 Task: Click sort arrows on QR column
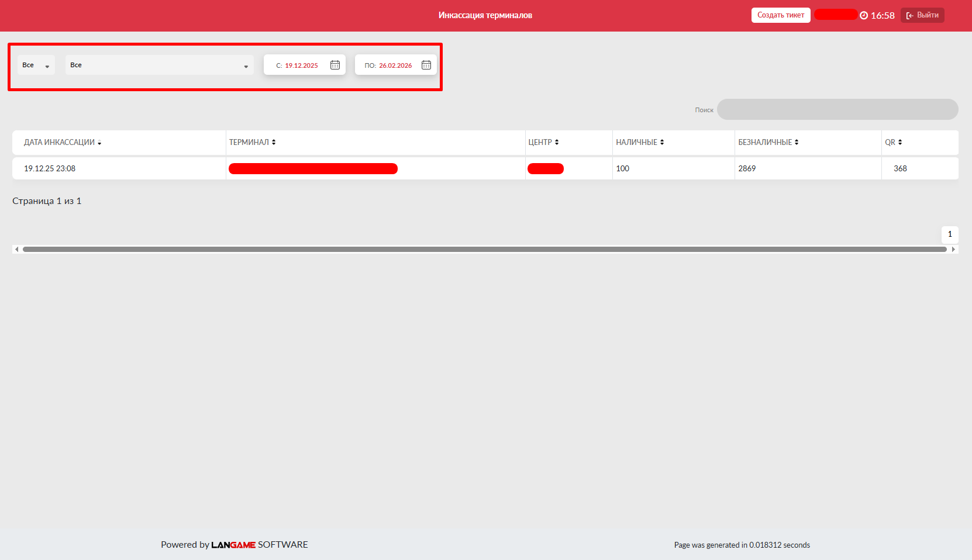pos(900,142)
